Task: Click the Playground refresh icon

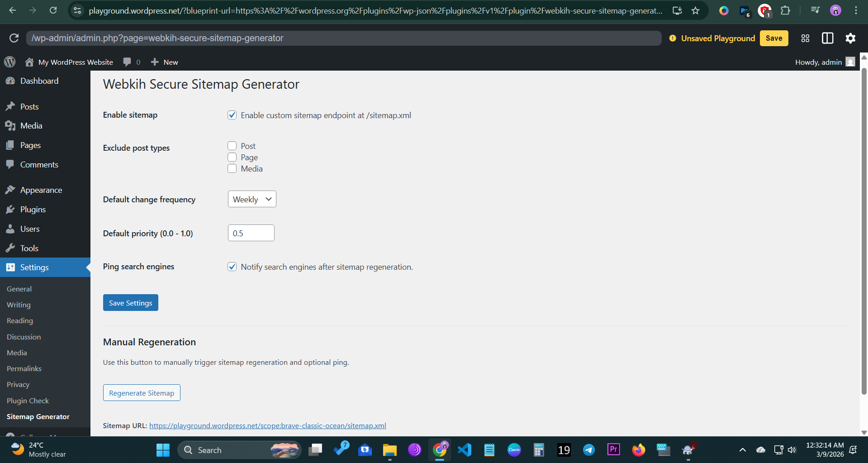Action: point(14,38)
